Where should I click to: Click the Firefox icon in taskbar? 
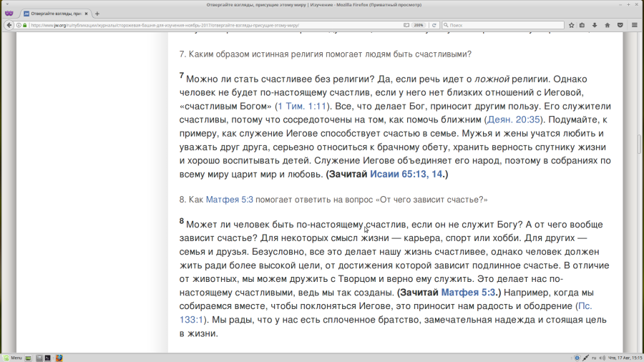pyautogui.click(x=59, y=358)
